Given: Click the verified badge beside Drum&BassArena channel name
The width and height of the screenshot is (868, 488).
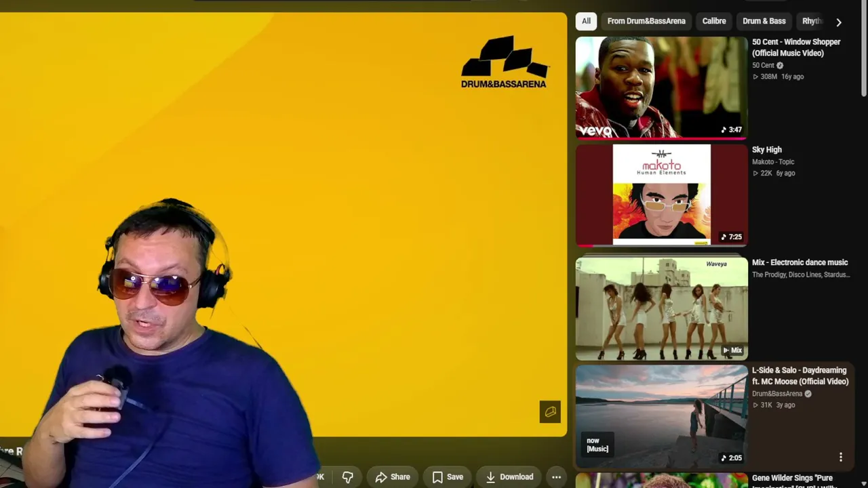Looking at the screenshot, I should tap(808, 394).
